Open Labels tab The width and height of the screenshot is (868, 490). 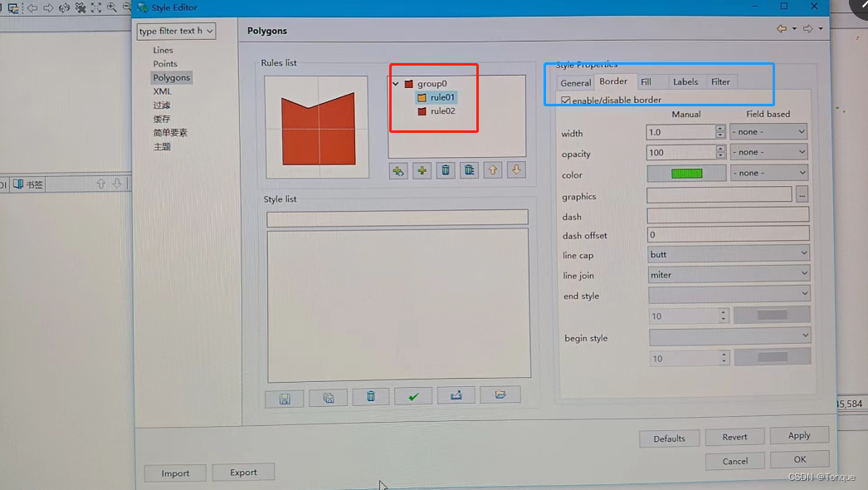tap(685, 81)
